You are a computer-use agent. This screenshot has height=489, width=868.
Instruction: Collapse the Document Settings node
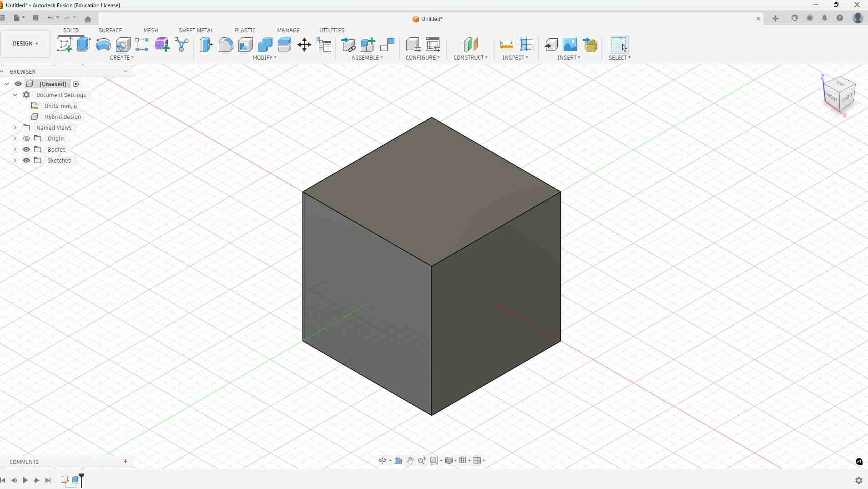15,95
